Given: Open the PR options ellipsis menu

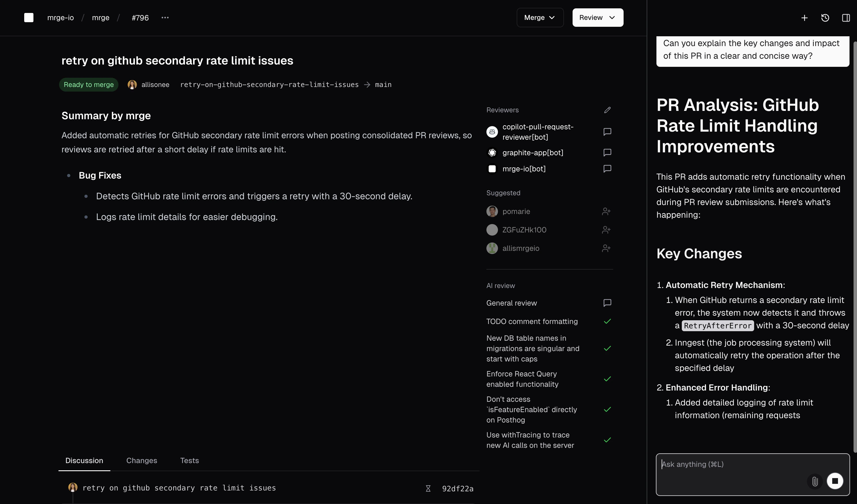Looking at the screenshot, I should (x=165, y=18).
